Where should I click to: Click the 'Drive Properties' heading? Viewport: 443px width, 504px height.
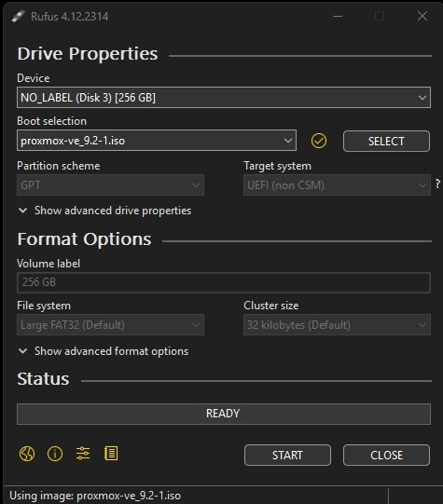click(88, 53)
